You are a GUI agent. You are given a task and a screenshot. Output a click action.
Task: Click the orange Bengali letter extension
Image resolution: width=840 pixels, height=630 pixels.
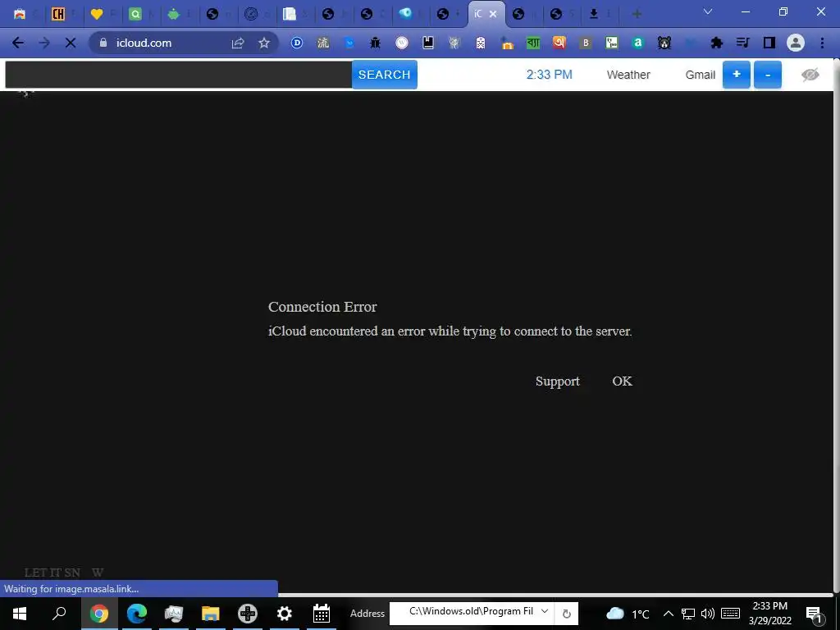pos(559,43)
